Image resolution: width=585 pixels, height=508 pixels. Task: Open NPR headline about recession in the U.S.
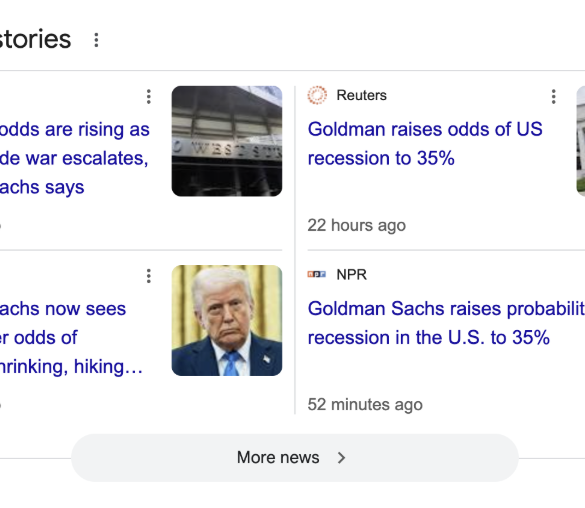coord(446,323)
